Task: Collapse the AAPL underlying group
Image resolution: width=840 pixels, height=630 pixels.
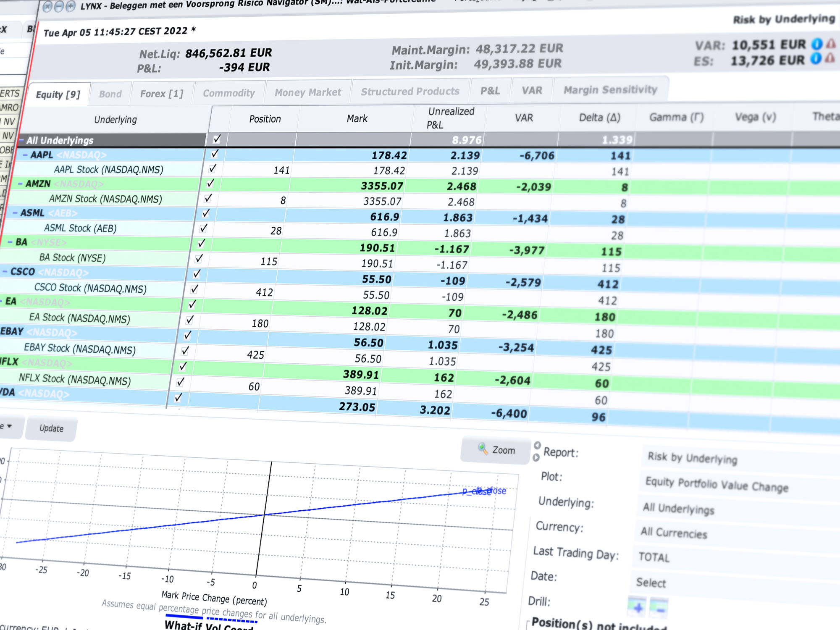Action: tap(25, 155)
